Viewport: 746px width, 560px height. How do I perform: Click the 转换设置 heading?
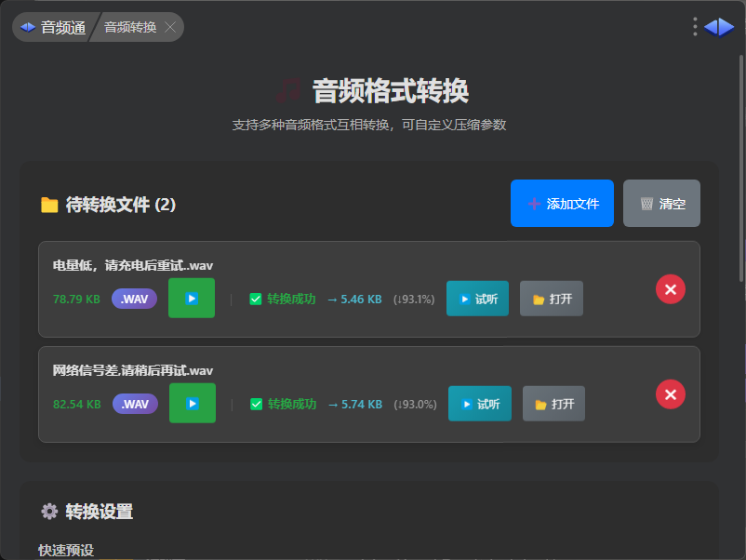tap(100, 512)
